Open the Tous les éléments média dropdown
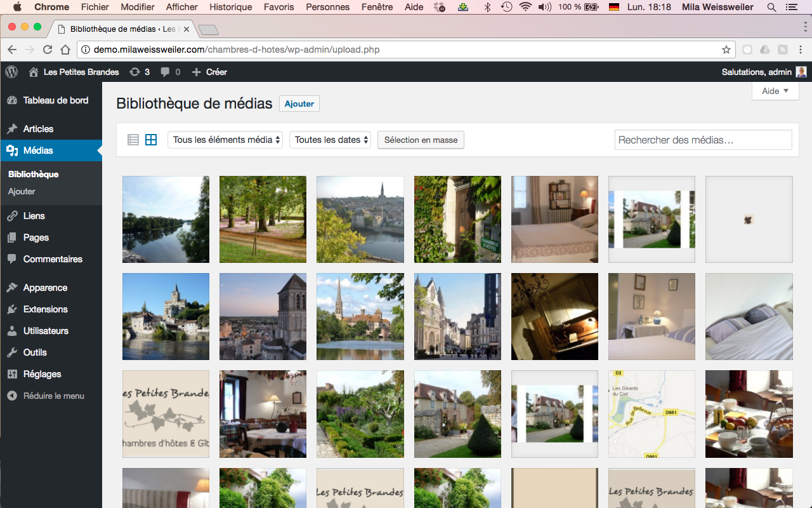This screenshot has height=508, width=812. click(x=225, y=140)
